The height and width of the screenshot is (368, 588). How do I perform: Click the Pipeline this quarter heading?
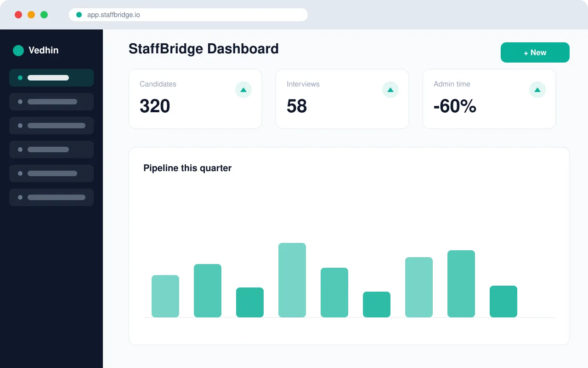tap(187, 168)
